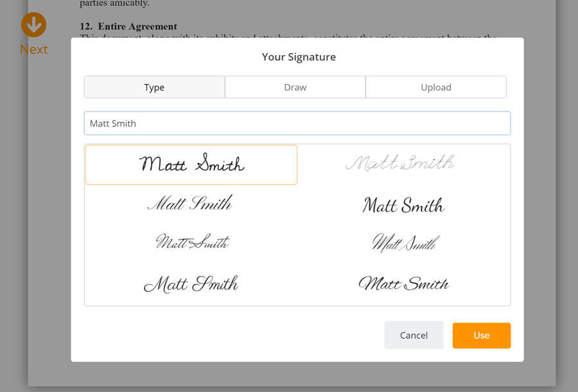Click the Your Signature dialog title
The image size is (578, 392).
299,57
